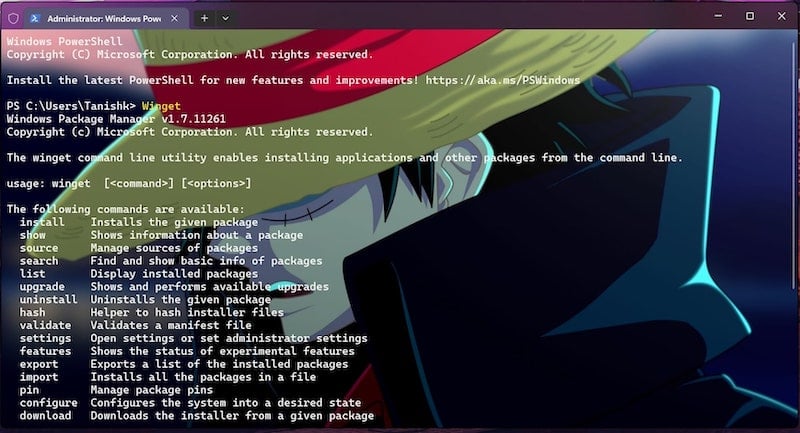Open the https://aka.ms/PSWindows link
This screenshot has height=433, width=800.
tap(503, 80)
